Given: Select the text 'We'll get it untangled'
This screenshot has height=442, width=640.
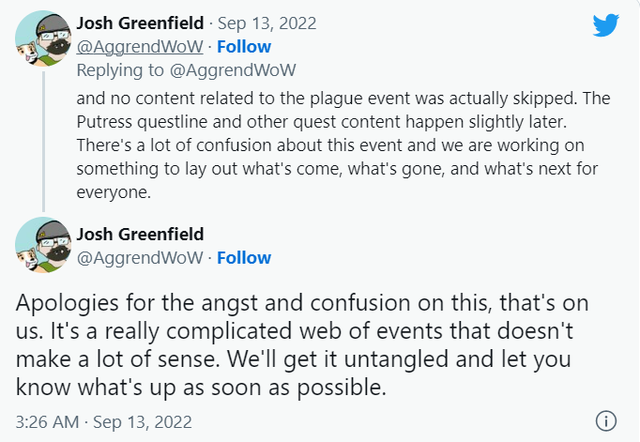Looking at the screenshot, I should (337, 359).
